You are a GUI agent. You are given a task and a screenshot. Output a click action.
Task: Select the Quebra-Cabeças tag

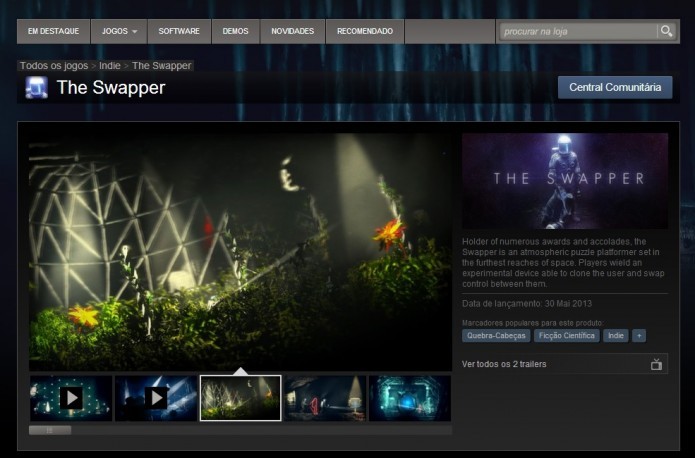point(496,336)
